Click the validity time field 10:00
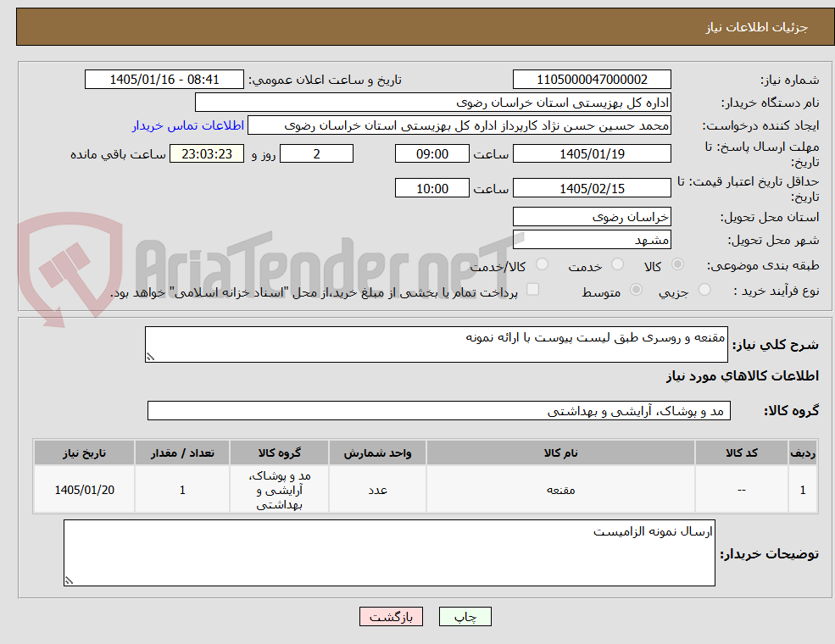835x644 pixels. [431, 188]
